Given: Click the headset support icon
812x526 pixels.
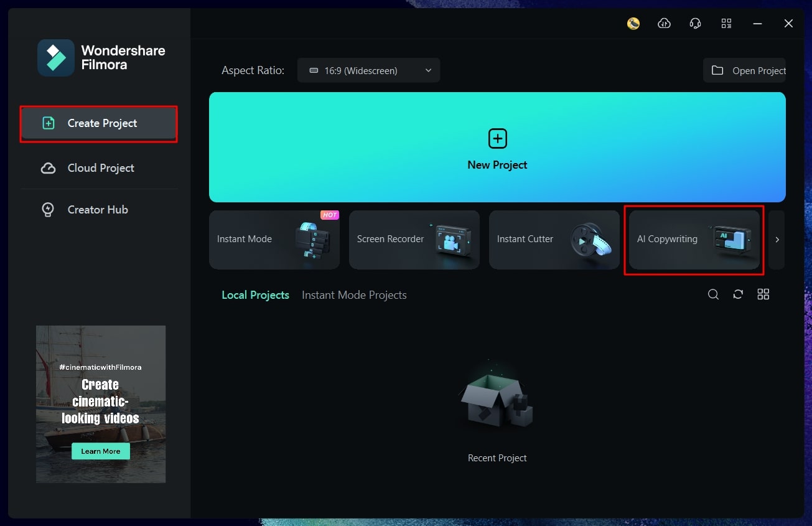Looking at the screenshot, I should click(696, 24).
